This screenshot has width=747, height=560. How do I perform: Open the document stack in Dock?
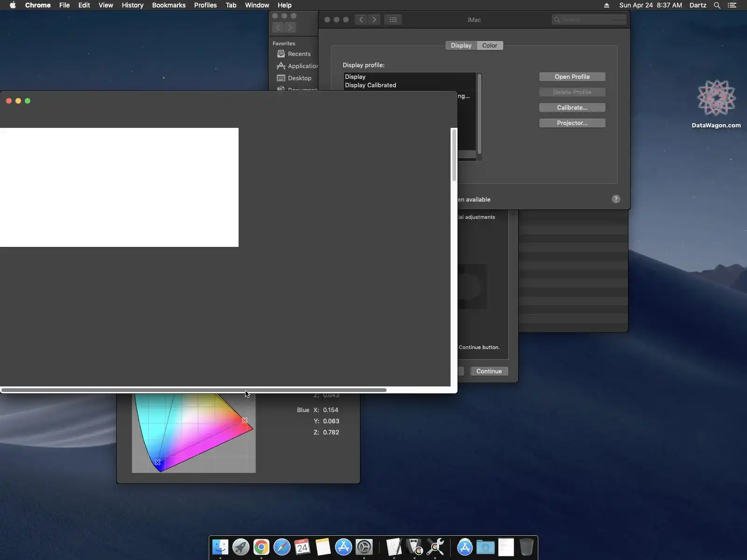click(x=506, y=547)
